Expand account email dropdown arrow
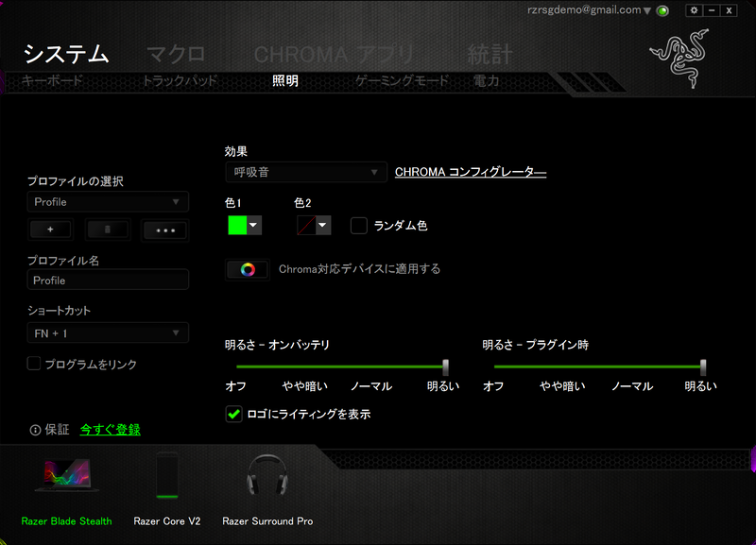 click(x=647, y=10)
